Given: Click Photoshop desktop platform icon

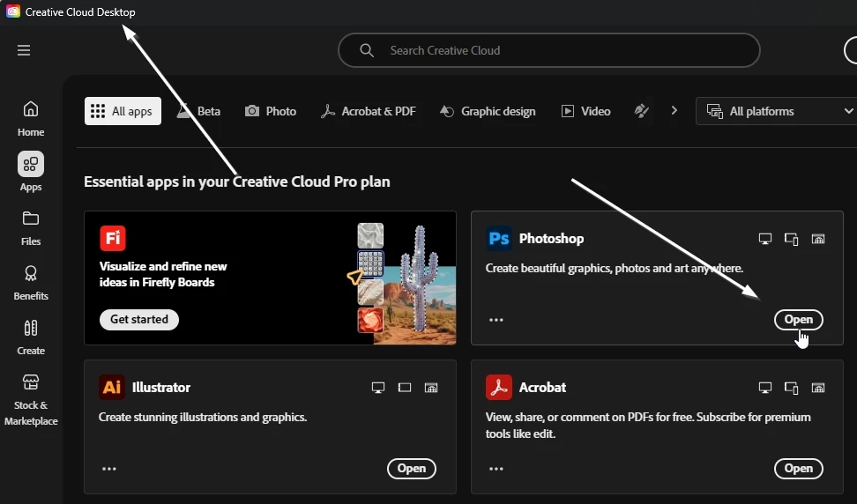Looking at the screenshot, I should pos(765,239).
